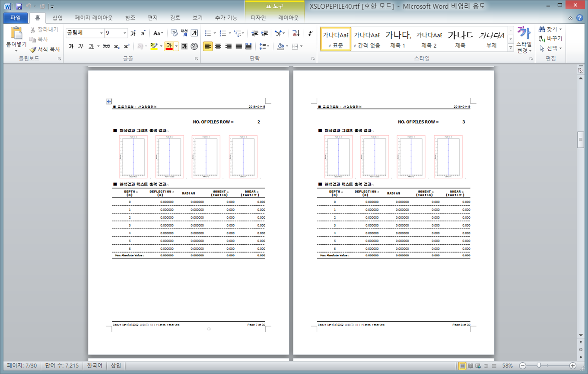Click 바꾸기 (Replace) button

(550, 38)
